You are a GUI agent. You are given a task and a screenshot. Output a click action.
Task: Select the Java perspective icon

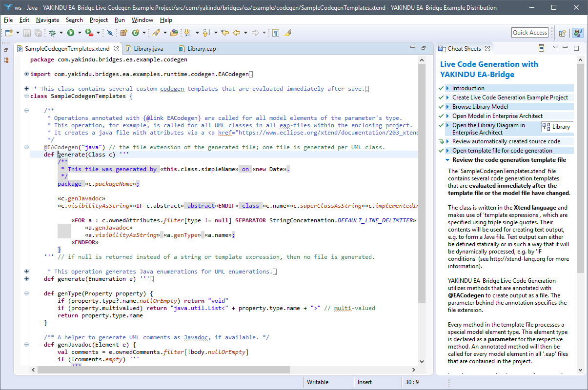tap(578, 33)
